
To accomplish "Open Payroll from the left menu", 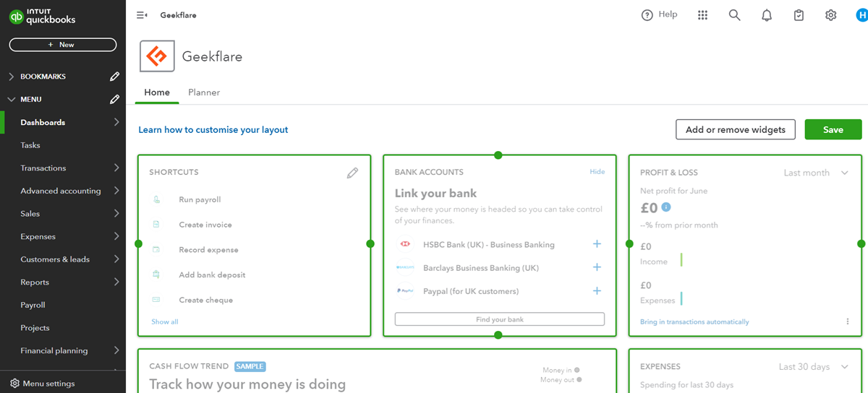I will [33, 305].
